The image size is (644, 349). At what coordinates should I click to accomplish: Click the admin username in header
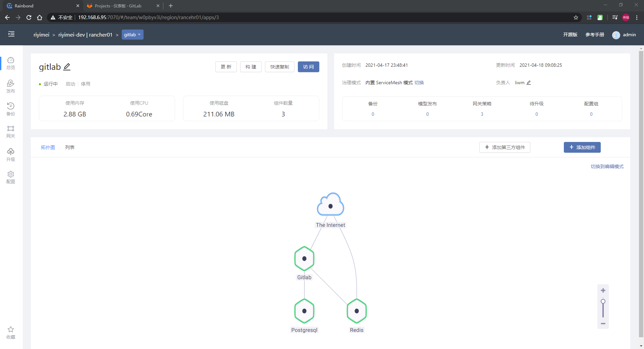point(629,35)
